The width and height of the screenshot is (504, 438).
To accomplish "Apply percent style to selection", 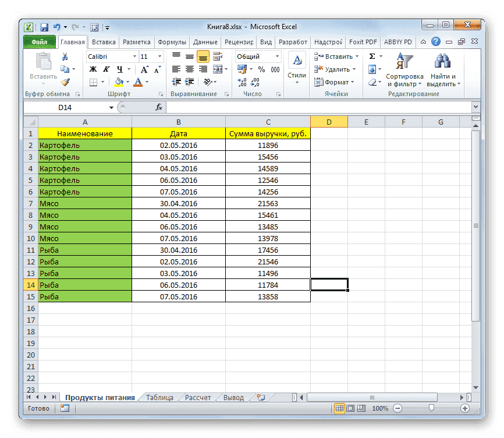I will point(261,68).
